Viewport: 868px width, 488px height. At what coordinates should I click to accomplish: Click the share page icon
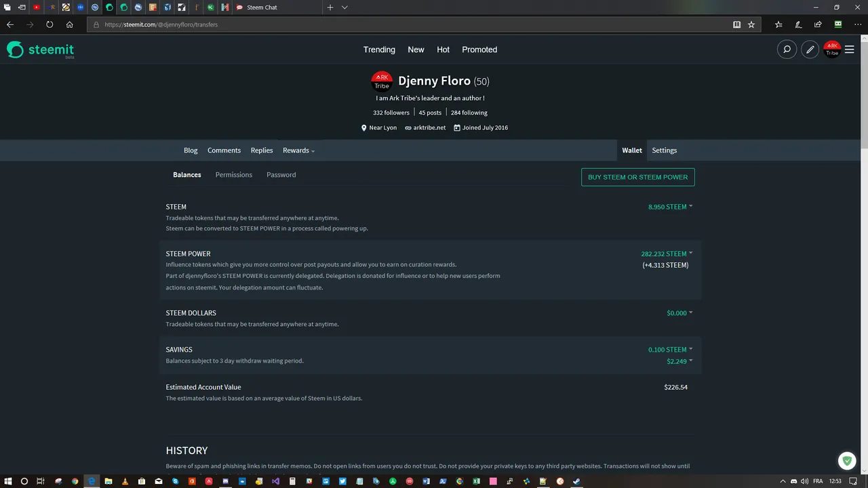click(818, 24)
